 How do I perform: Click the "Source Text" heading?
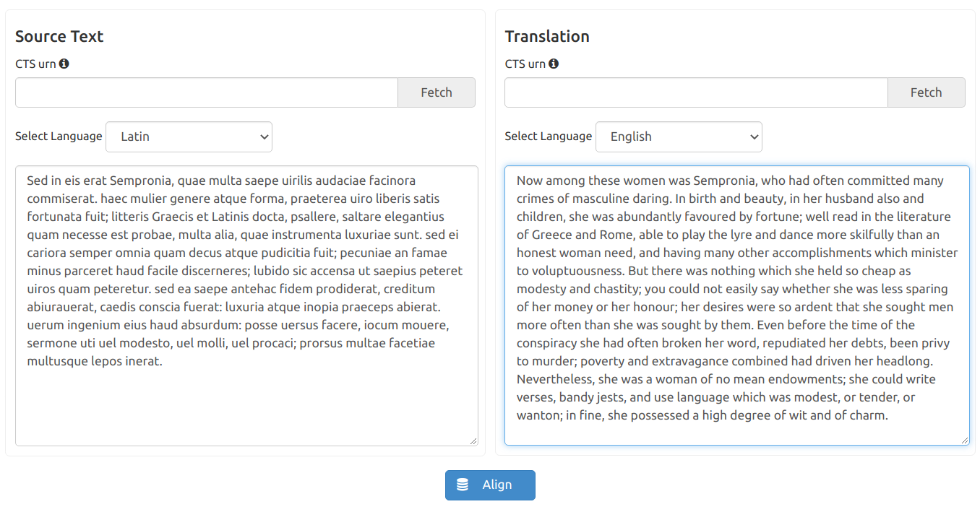(59, 36)
